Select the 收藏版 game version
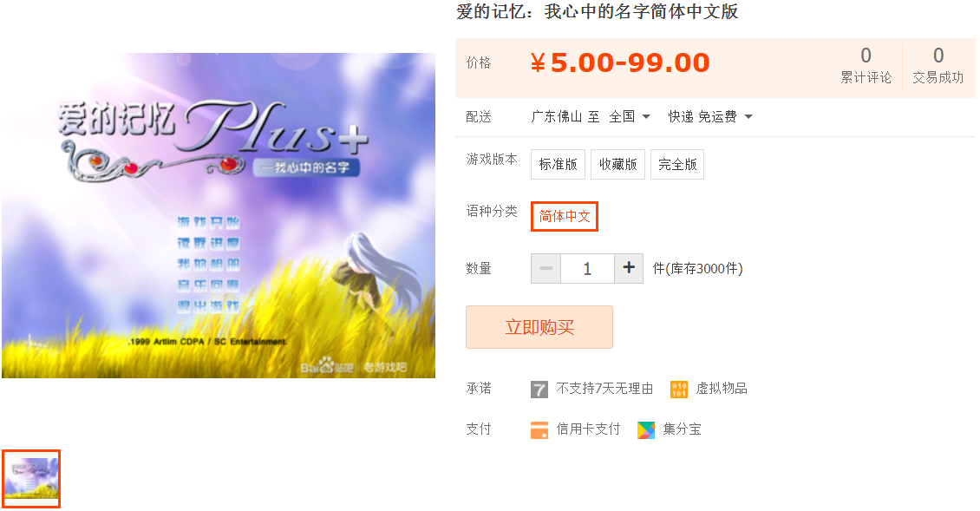 click(617, 165)
